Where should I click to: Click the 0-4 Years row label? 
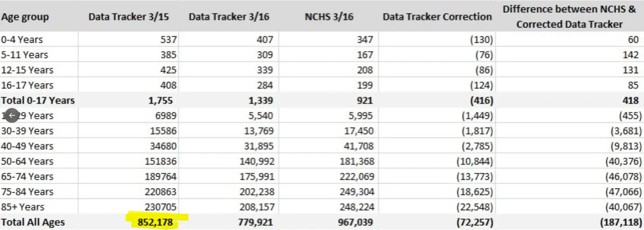pyautogui.click(x=22, y=39)
